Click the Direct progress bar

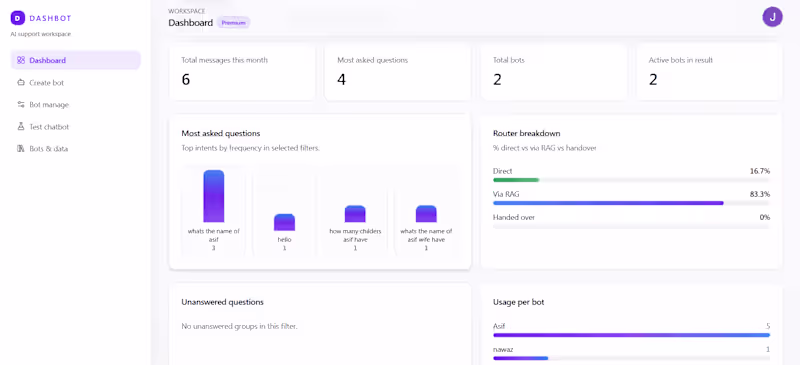pos(632,180)
